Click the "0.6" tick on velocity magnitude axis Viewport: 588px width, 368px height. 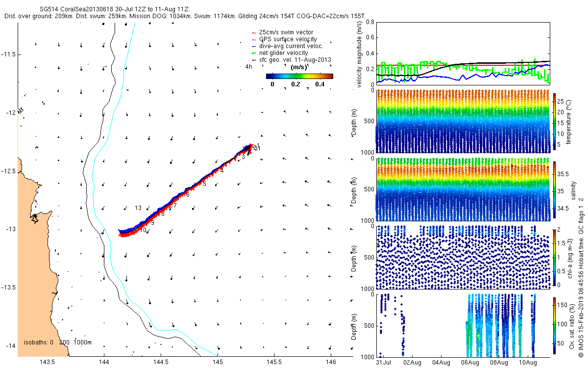pyautogui.click(x=370, y=38)
